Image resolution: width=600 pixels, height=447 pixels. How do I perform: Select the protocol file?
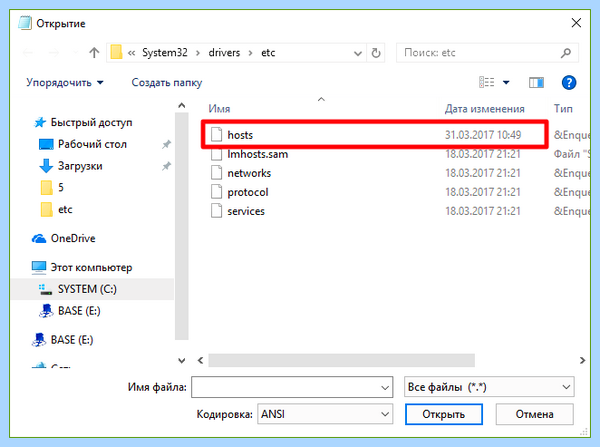pos(248,192)
